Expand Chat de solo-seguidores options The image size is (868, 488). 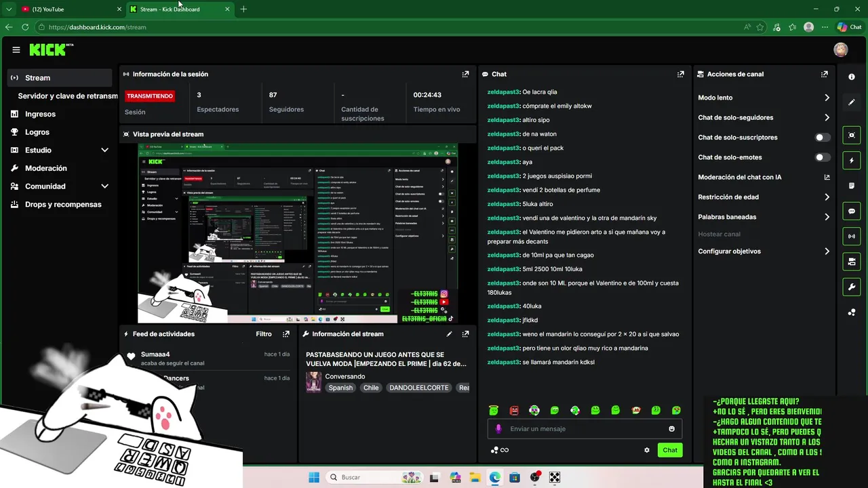coord(827,118)
